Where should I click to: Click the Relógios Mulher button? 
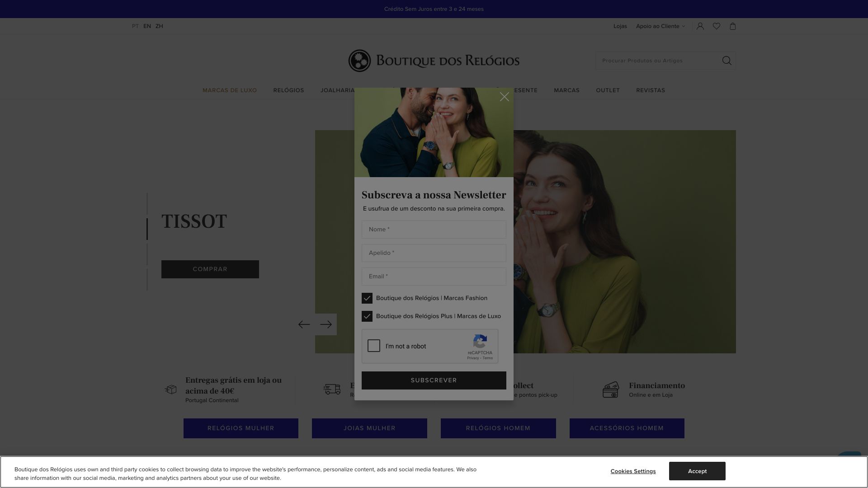pos(241,428)
